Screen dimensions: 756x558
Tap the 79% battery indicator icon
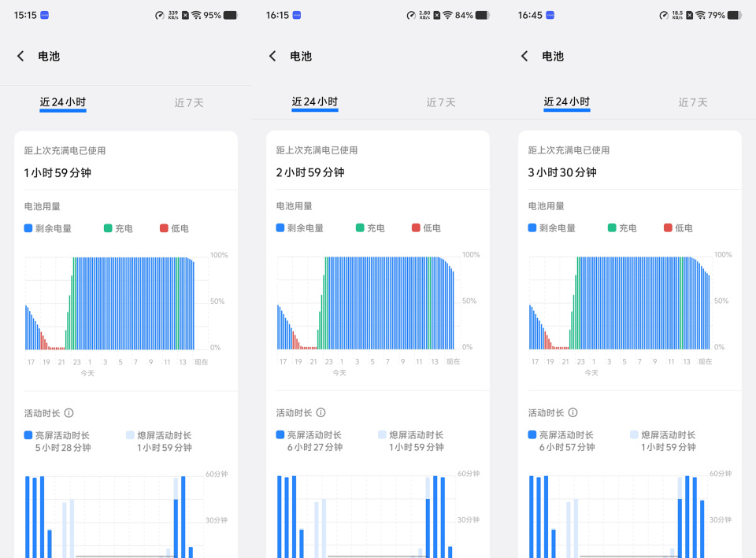735,16
